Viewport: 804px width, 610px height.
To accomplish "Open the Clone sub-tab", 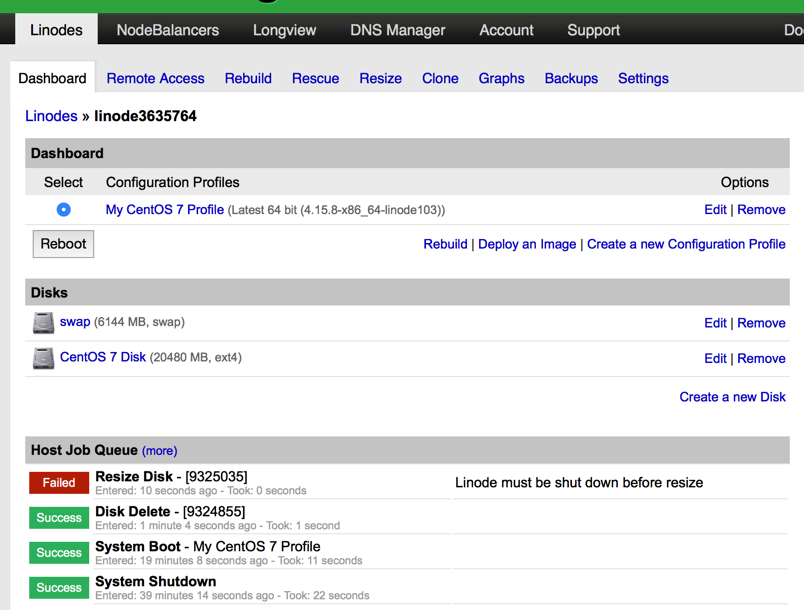I will [440, 78].
